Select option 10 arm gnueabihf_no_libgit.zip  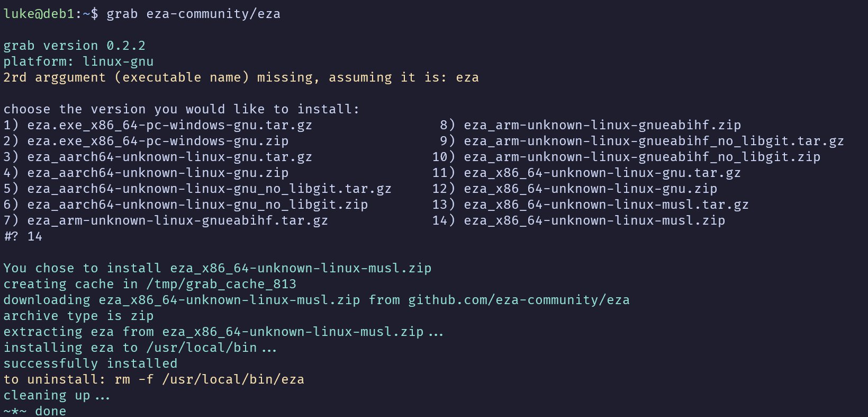[626, 157]
